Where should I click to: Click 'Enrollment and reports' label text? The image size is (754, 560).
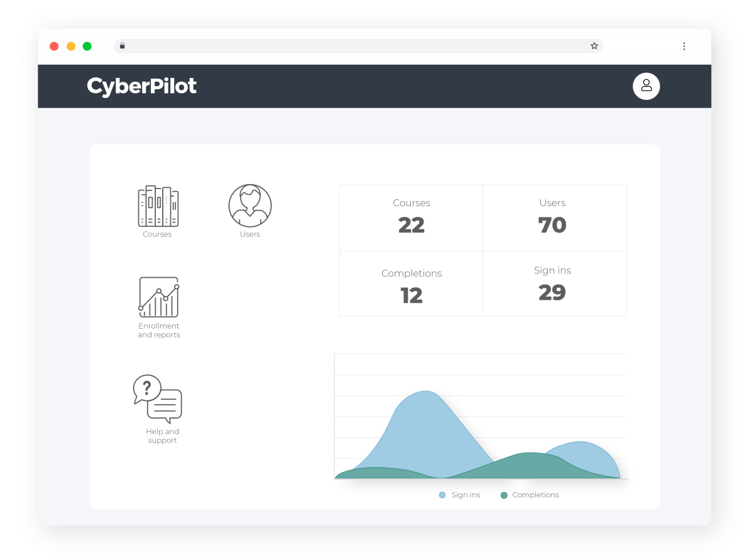(159, 331)
